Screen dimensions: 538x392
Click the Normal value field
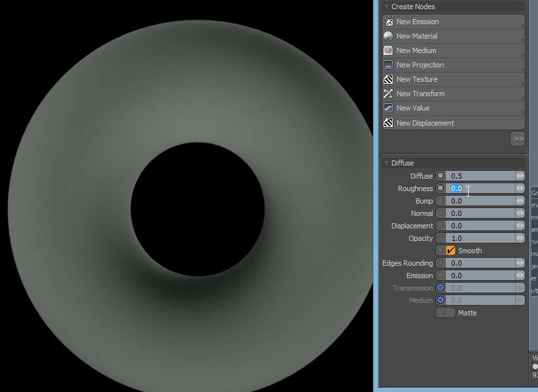click(x=480, y=213)
